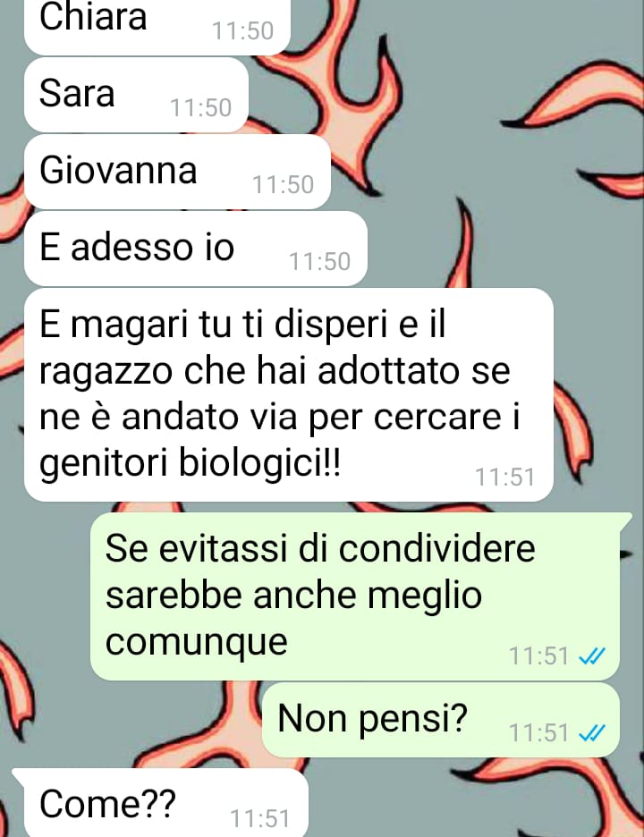644x837 pixels.
Task: Click the 11:50 timestamp beside 'E adesso io'
Action: pyautogui.click(x=320, y=261)
